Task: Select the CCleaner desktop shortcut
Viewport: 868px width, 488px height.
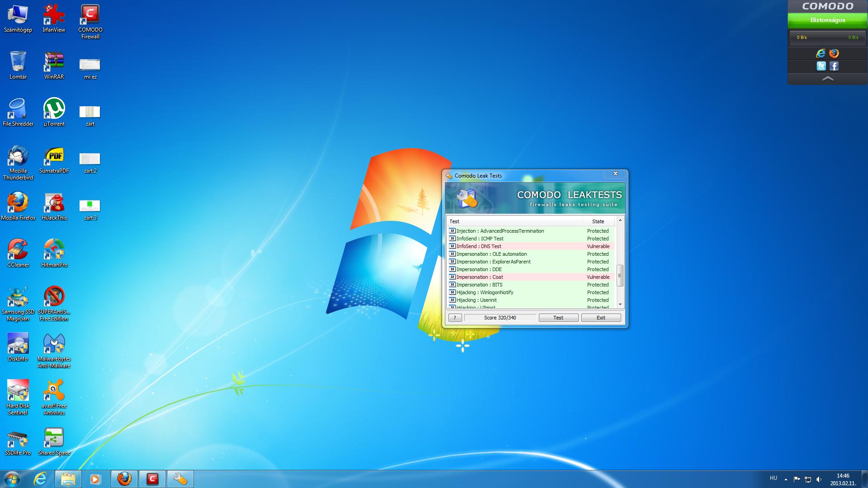Action: click(18, 253)
